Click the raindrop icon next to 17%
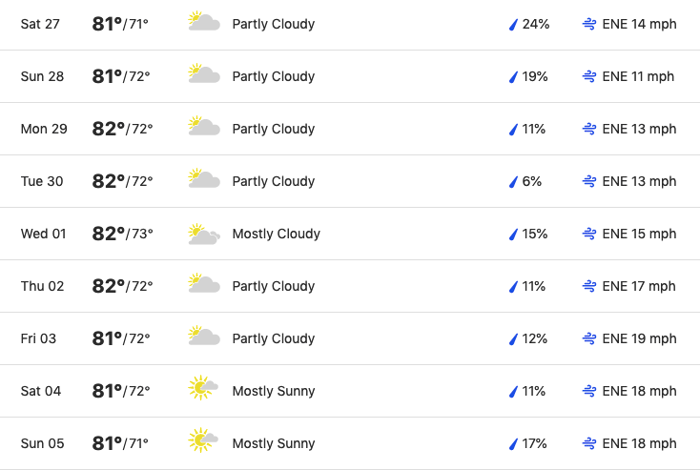700x470 pixels. click(513, 444)
